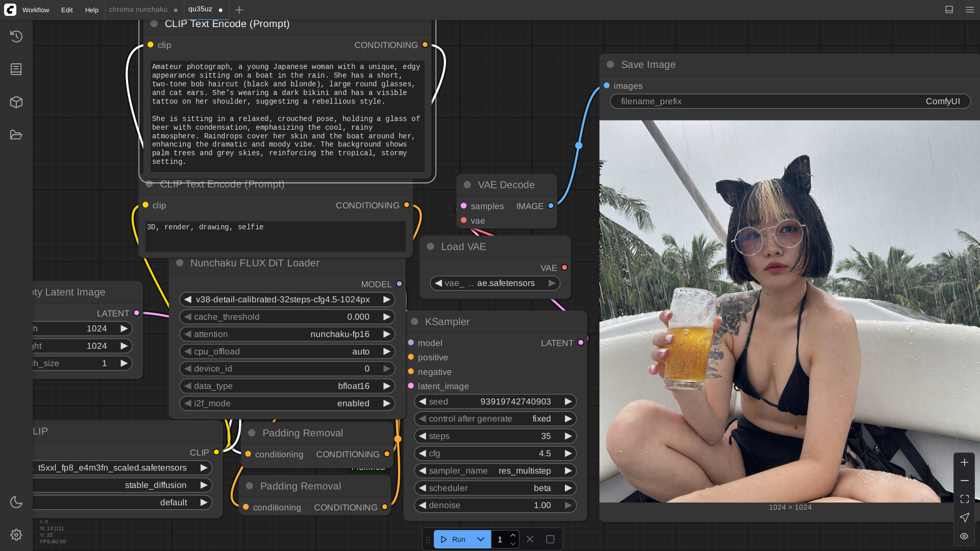Open the t5xxl_fp8_e4m3fn_scaled.safetensors selector
980x551 pixels.
click(122, 467)
